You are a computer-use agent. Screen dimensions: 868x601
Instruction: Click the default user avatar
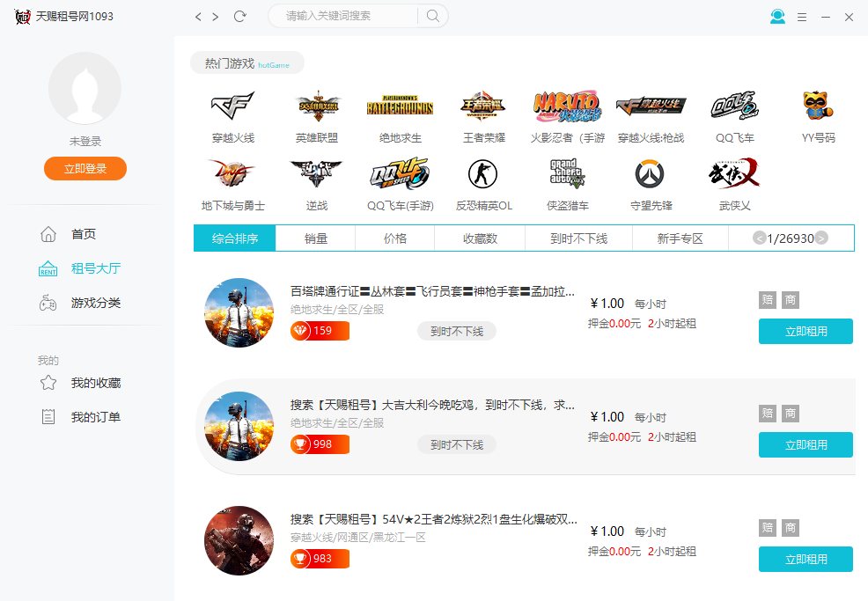pyautogui.click(x=85, y=88)
